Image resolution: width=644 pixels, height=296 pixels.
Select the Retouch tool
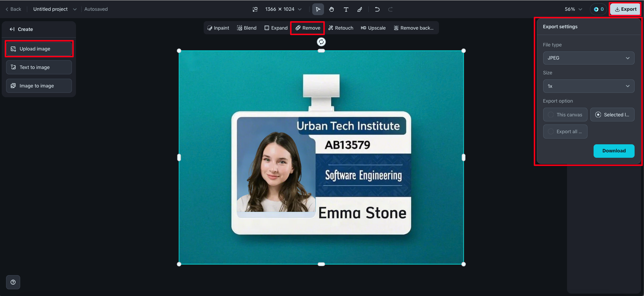click(341, 28)
